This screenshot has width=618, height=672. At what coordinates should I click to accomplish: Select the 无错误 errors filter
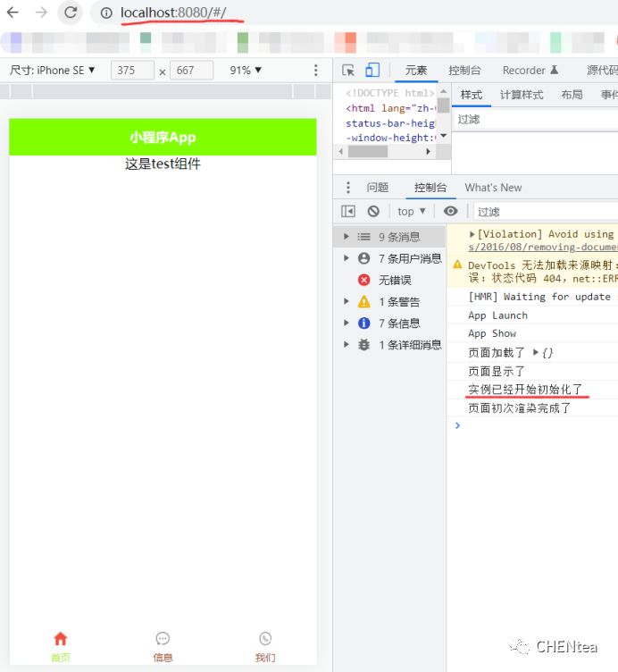[x=394, y=280]
